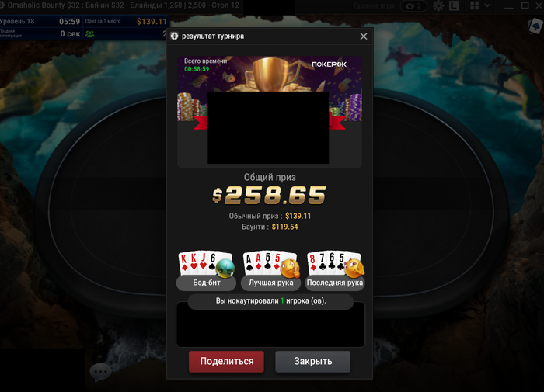Click the spade cards icon
Image resolution: width=544 pixels, height=392 pixels.
click(x=535, y=26)
